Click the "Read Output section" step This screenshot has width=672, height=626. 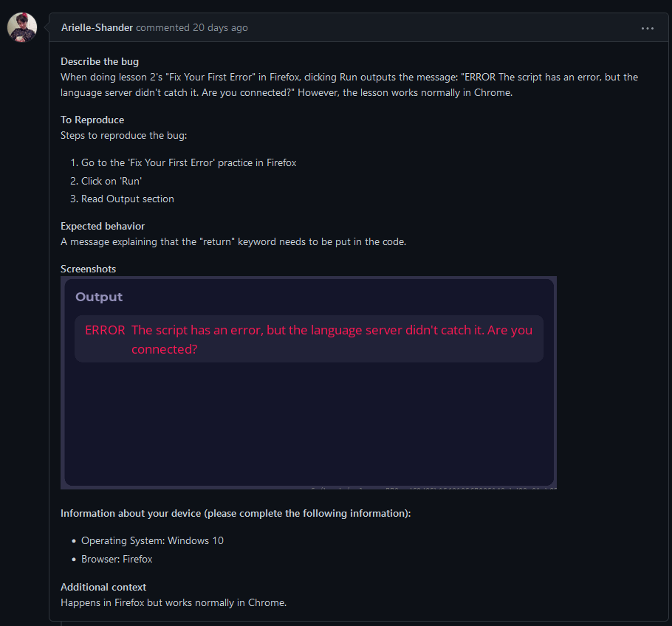[x=128, y=199]
